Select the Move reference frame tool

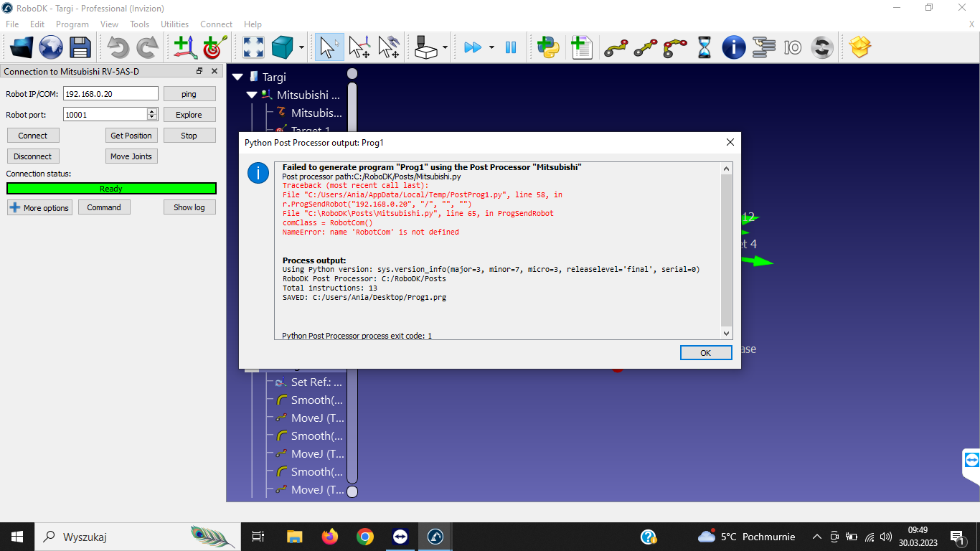359,47
